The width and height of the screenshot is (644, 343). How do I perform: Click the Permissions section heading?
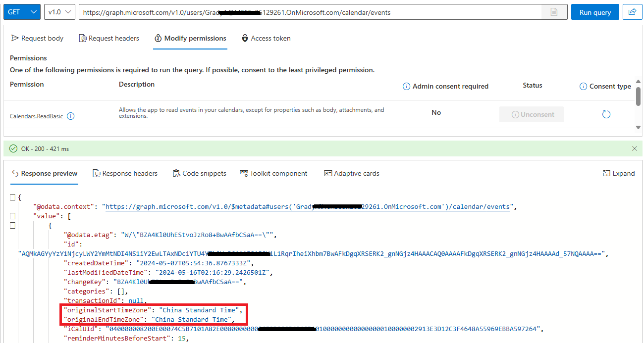click(28, 58)
